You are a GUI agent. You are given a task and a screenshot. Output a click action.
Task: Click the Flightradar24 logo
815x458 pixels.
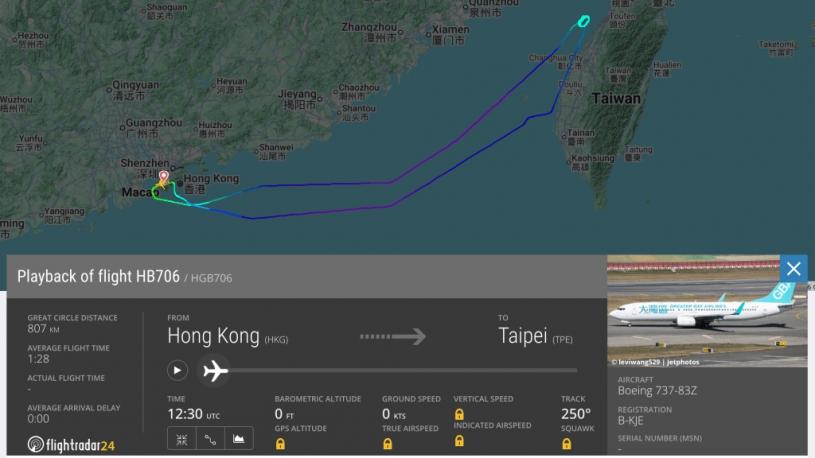[71, 444]
